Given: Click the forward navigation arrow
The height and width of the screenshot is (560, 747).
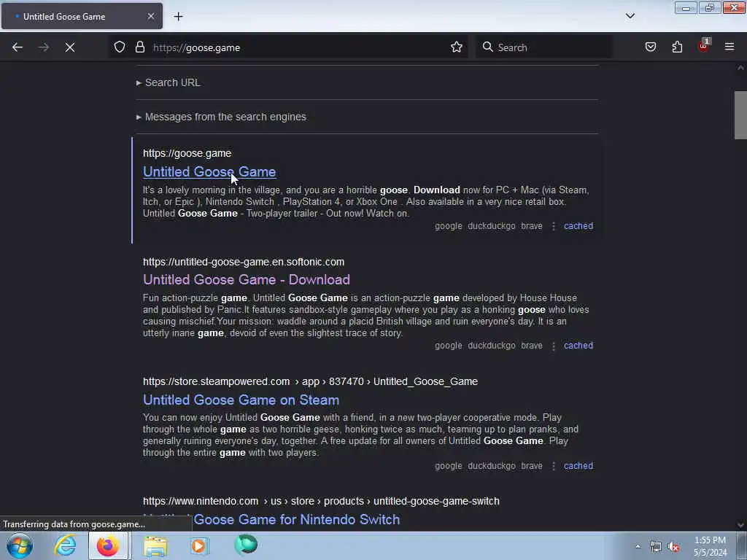Looking at the screenshot, I should (x=43, y=47).
